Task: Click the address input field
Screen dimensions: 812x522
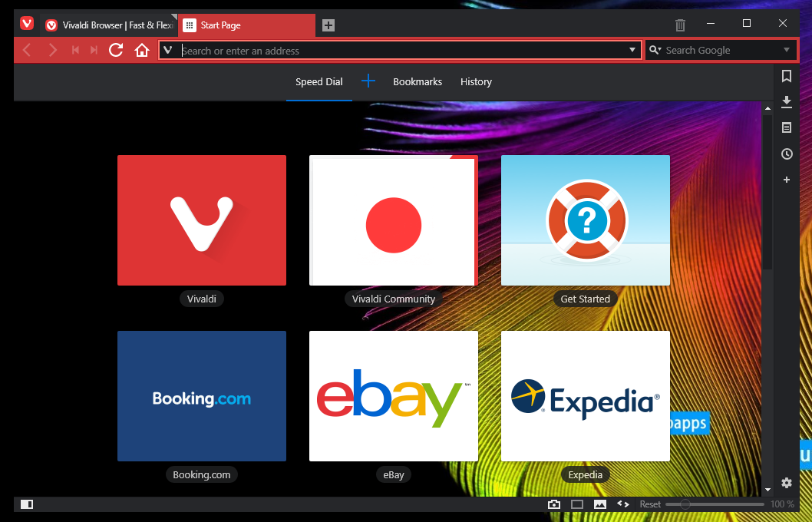Action: (x=400, y=50)
